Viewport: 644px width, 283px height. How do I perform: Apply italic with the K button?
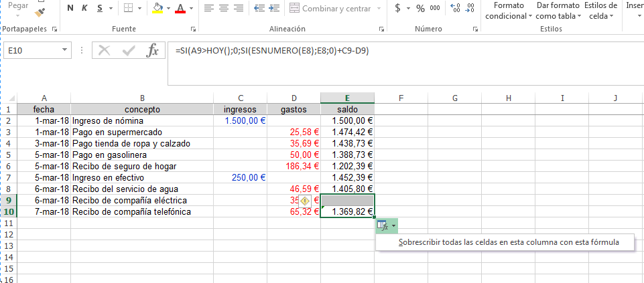pyautogui.click(x=85, y=9)
